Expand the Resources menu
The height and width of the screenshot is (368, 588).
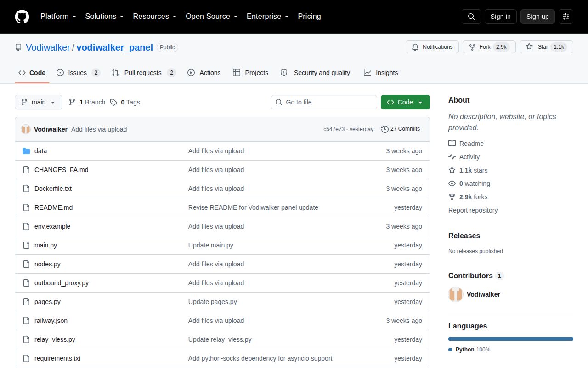(x=155, y=17)
